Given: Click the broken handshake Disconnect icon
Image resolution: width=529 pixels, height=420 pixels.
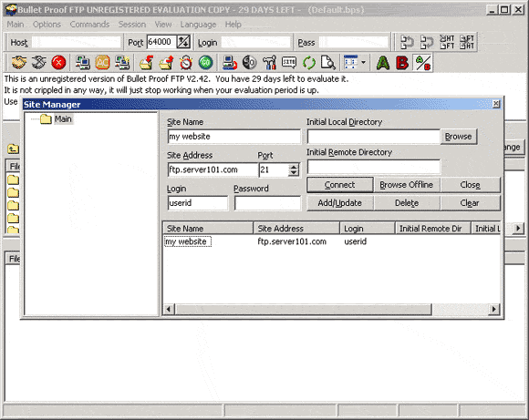Looking at the screenshot, I should pyautogui.click(x=39, y=63).
